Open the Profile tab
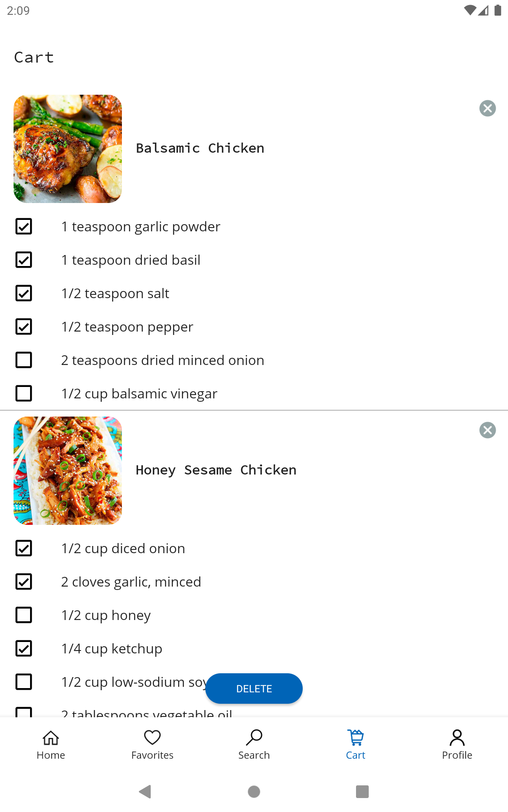Screen dimensions: 508x812 (x=457, y=745)
